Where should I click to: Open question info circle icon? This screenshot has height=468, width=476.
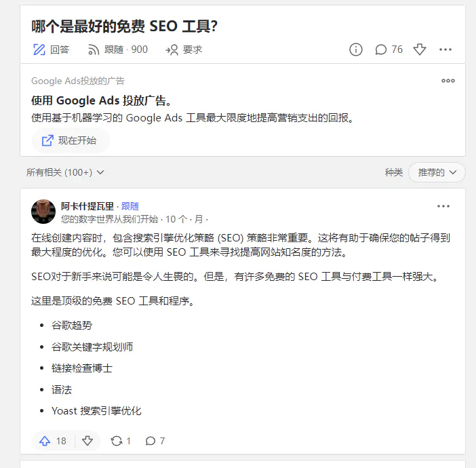coord(355,50)
